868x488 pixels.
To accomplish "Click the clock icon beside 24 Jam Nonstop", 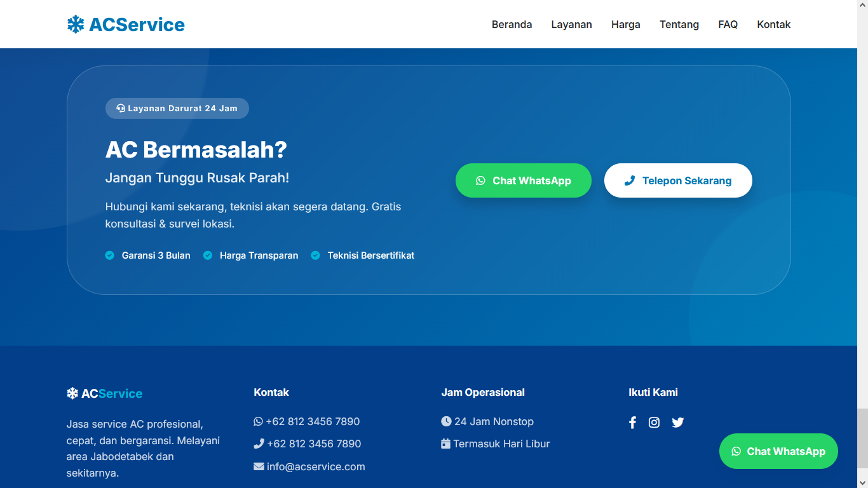I will pos(446,421).
